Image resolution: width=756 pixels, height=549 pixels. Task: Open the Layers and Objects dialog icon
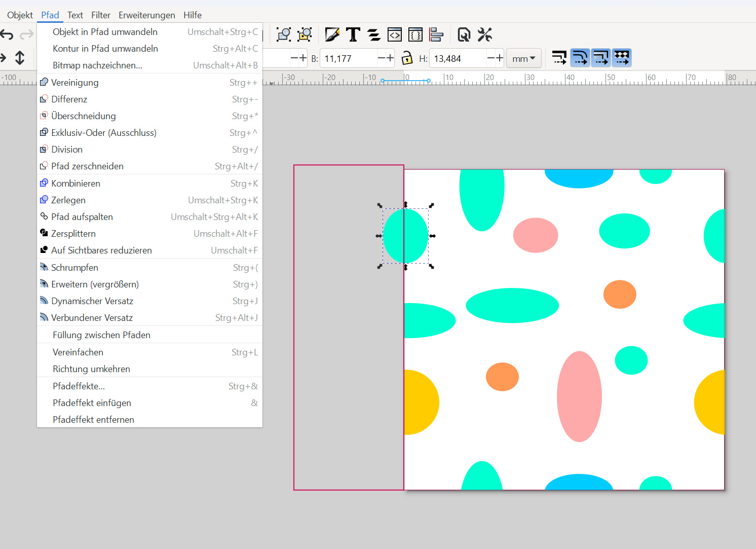374,34
